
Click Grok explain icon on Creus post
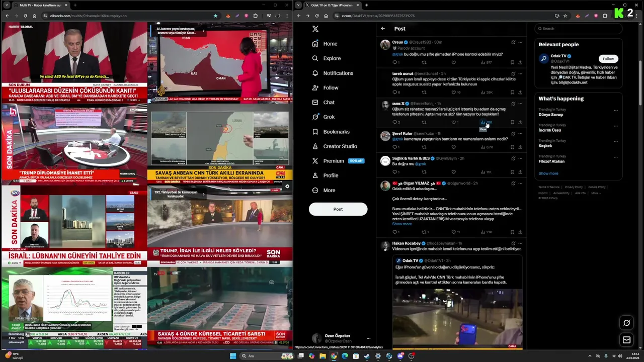(513, 42)
